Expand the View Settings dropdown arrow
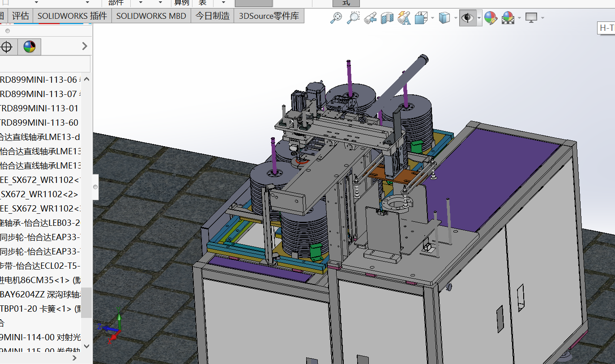The width and height of the screenshot is (615, 364). (x=542, y=18)
